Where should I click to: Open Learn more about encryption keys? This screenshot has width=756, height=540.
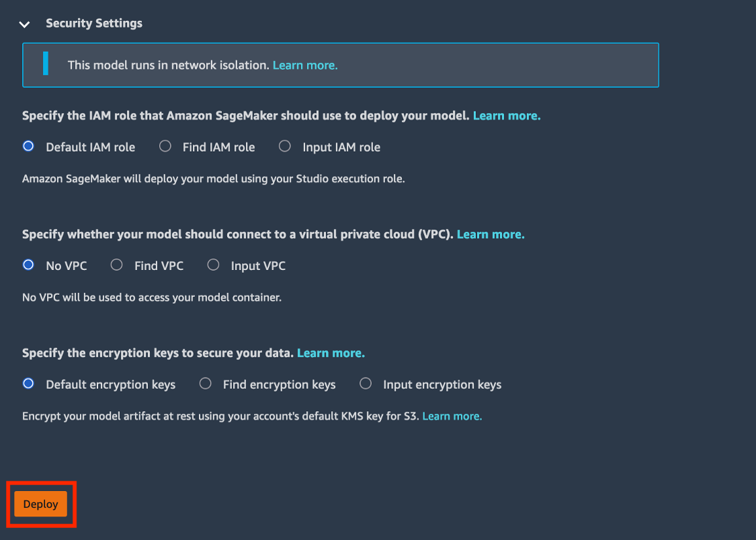click(331, 353)
